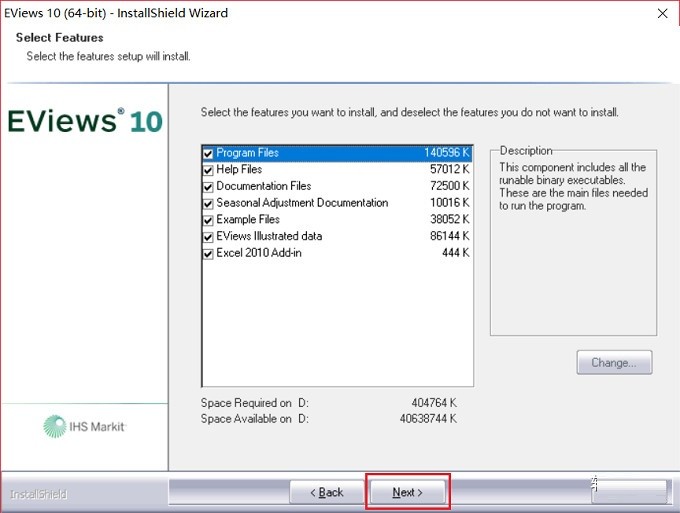Click the EViews 10 logo
The height and width of the screenshot is (513, 680).
pyautogui.click(x=85, y=121)
